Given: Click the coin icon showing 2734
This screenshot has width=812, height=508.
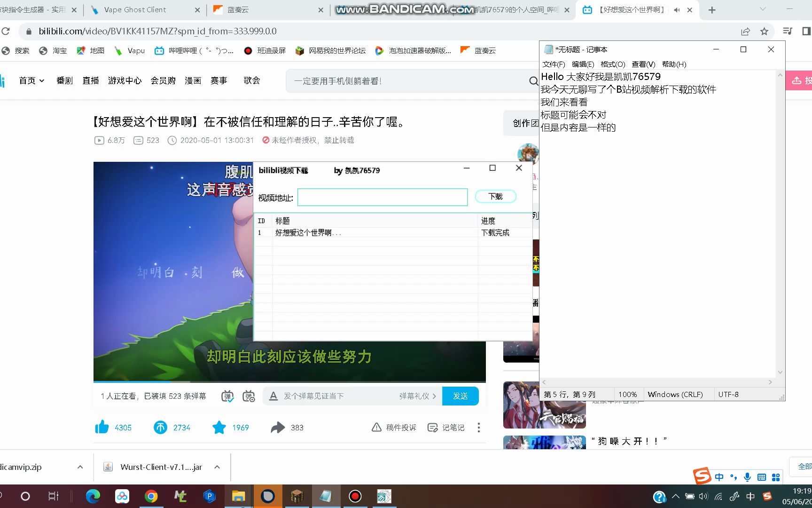Looking at the screenshot, I should [160, 427].
